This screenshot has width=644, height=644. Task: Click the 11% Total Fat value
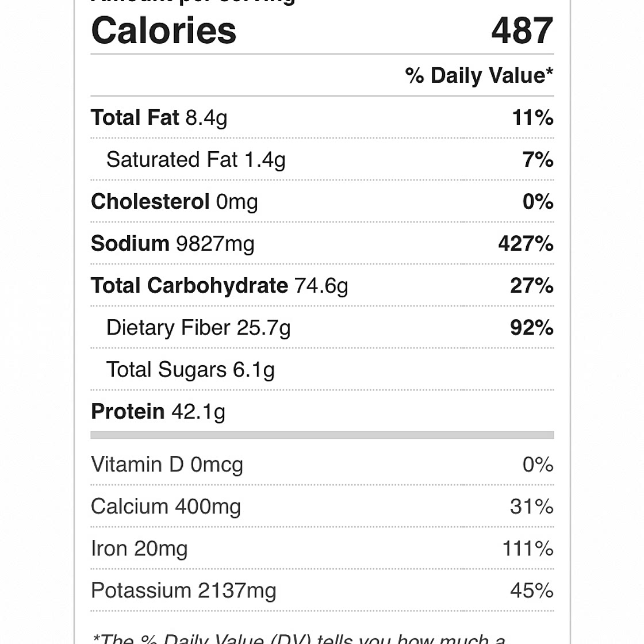tap(532, 118)
